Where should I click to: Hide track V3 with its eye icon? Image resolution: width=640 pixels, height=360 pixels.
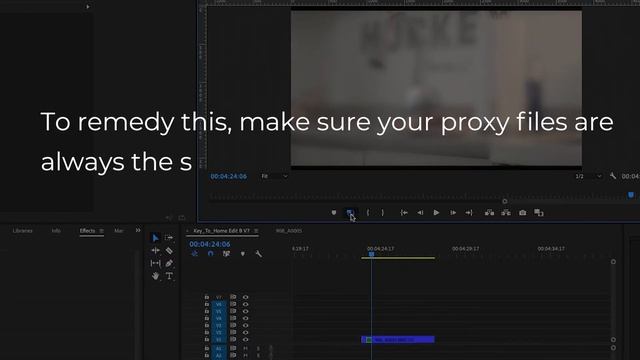point(245,325)
